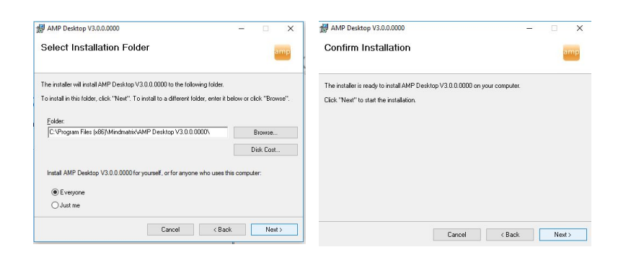
Task: Cancel in Select Installation Folder window
Action: click(170, 230)
